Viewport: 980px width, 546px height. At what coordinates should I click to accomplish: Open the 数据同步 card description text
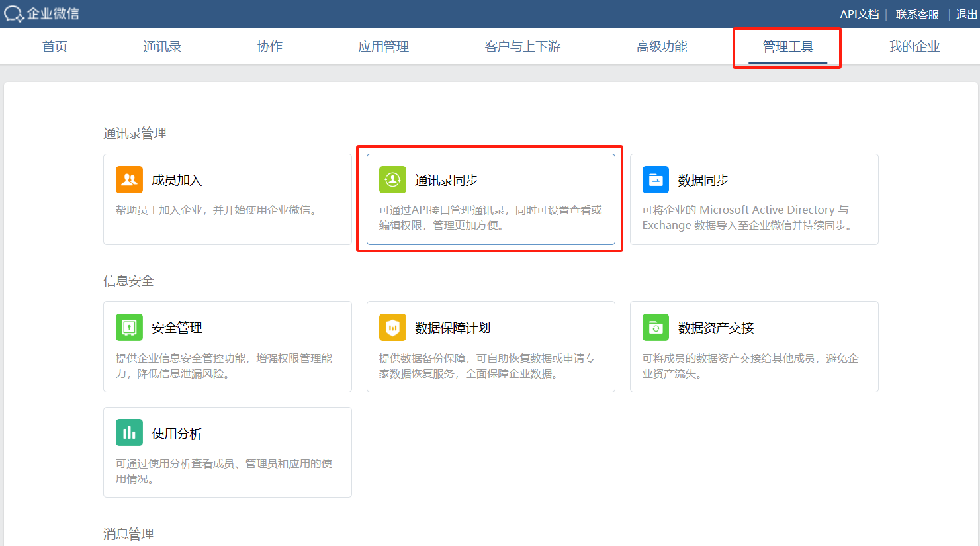tap(746, 218)
